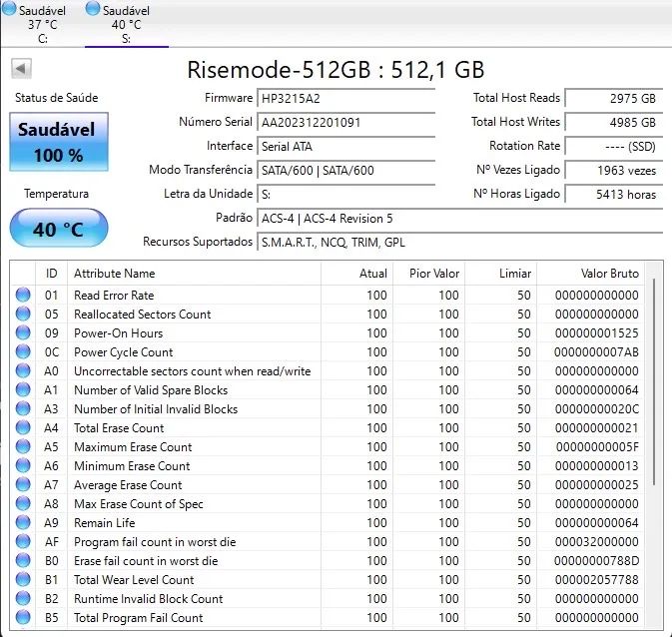Click raw value 00000000788D
The image size is (672, 637).
click(596, 561)
